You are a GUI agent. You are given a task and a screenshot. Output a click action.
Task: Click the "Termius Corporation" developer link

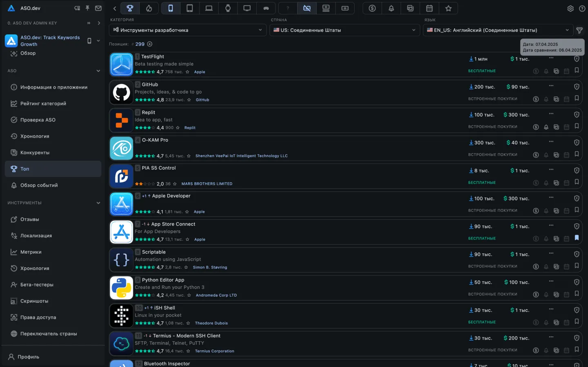214,351
